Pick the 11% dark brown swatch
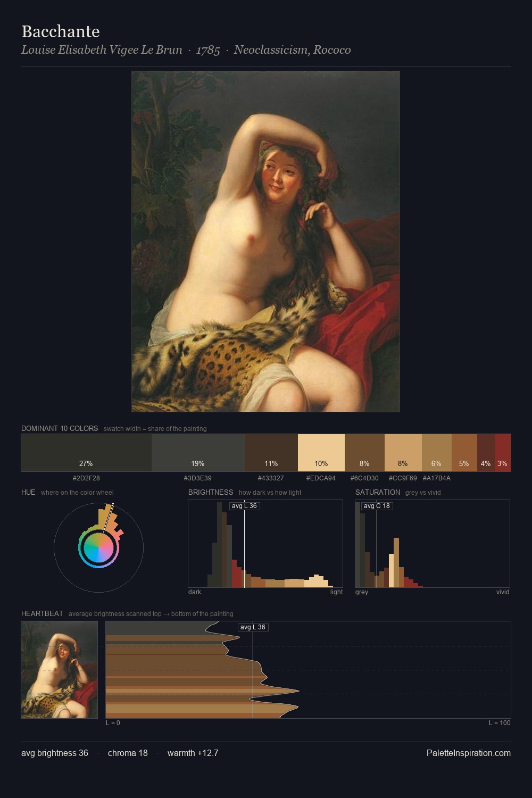 click(x=271, y=453)
